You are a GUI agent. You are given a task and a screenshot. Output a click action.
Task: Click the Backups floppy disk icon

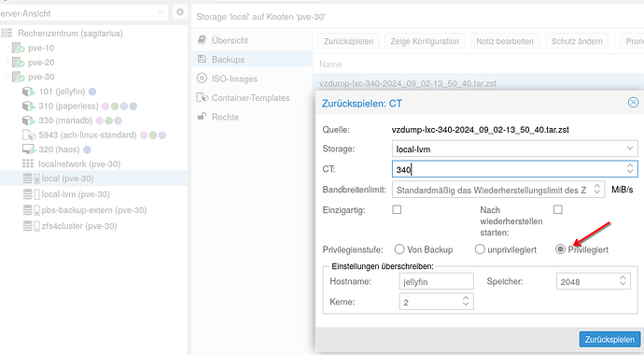pyautogui.click(x=202, y=59)
